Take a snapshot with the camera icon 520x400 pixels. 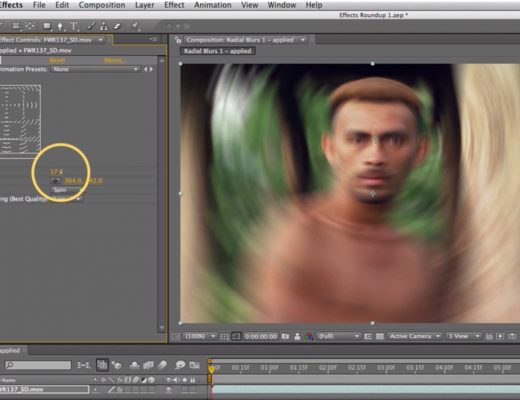click(x=285, y=336)
